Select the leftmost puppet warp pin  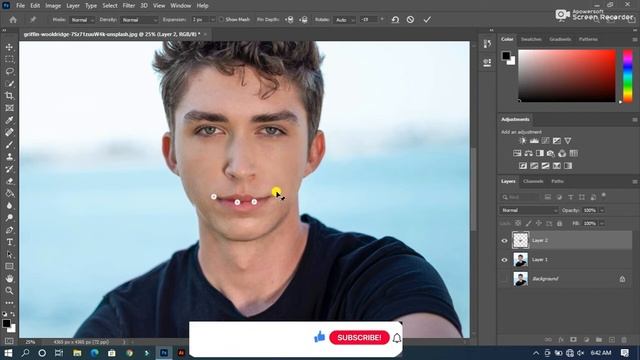tap(213, 197)
